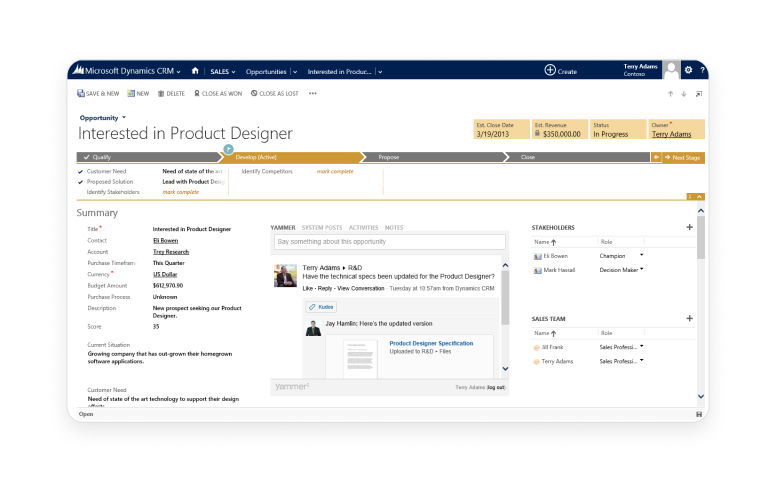
Task: Click the document thumbnail preview
Action: pos(360,357)
